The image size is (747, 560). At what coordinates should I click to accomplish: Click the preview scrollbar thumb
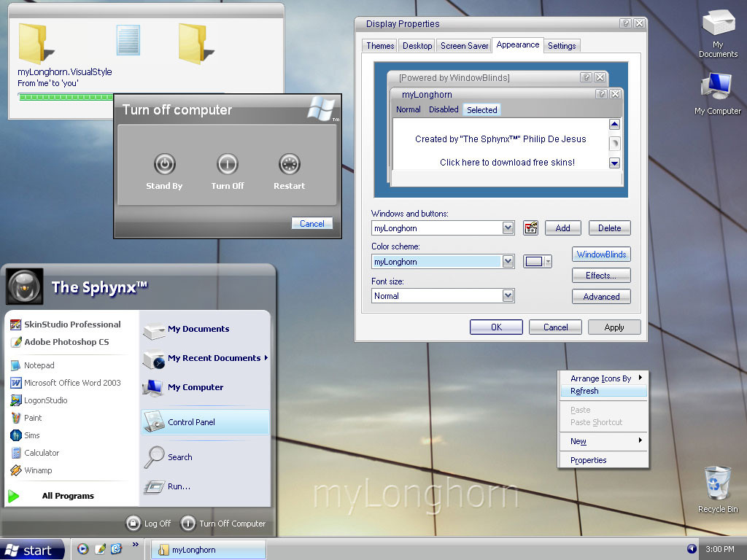pyautogui.click(x=614, y=144)
